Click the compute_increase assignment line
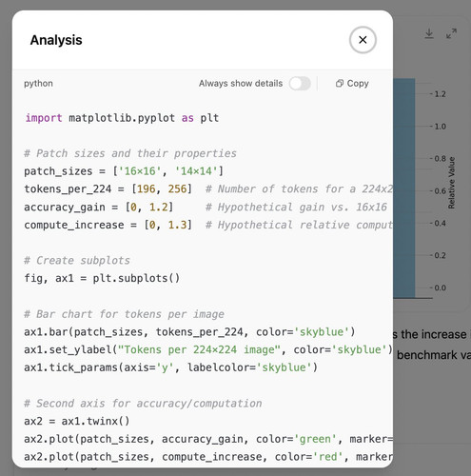 [x=208, y=225]
